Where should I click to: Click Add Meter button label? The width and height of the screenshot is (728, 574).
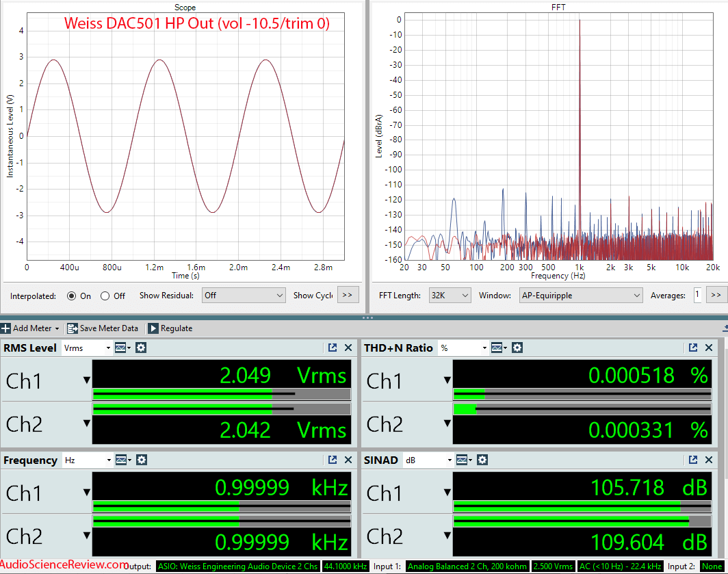[33, 328]
